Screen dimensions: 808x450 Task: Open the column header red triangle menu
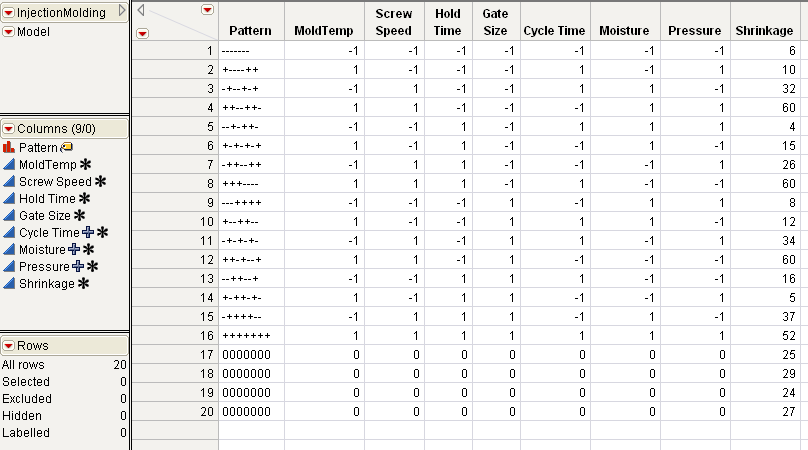[207, 9]
